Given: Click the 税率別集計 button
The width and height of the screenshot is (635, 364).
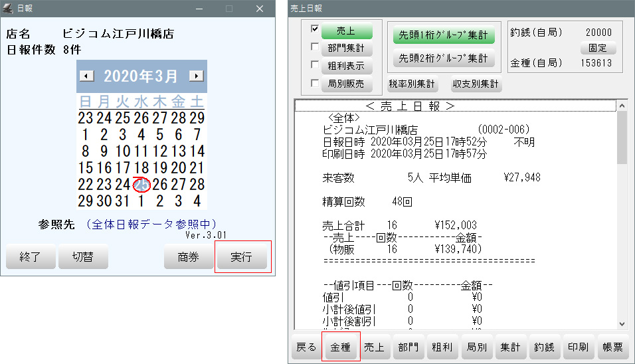Looking at the screenshot, I should coord(411,84).
